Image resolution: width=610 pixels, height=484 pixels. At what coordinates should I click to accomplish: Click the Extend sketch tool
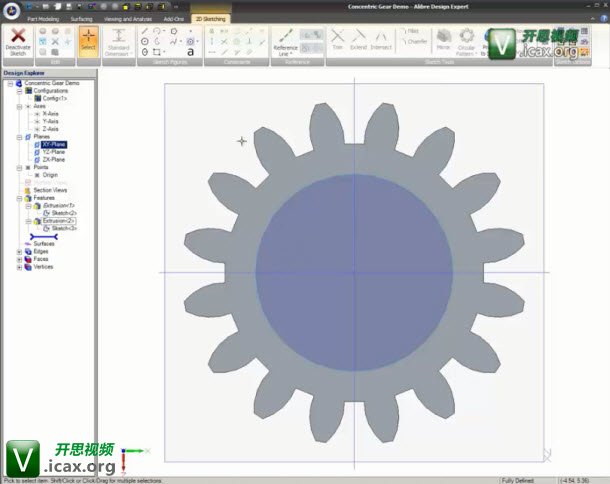358,39
